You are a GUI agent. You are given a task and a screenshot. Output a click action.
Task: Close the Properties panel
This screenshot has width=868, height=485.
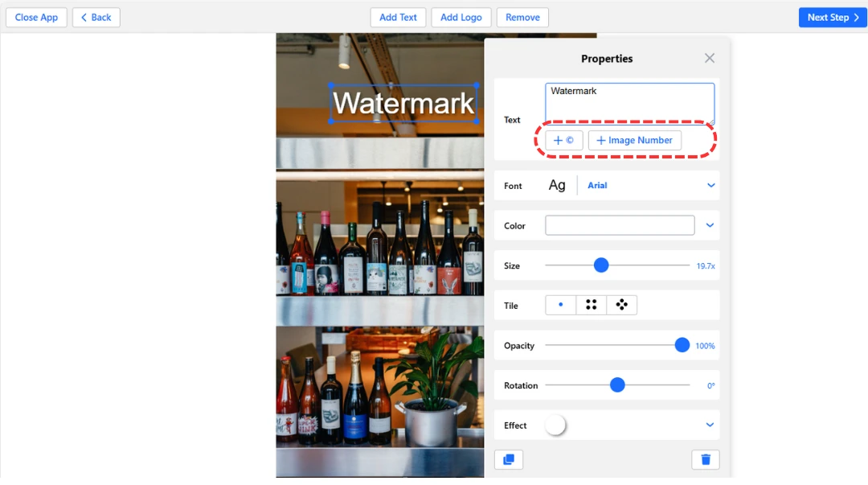coord(709,58)
